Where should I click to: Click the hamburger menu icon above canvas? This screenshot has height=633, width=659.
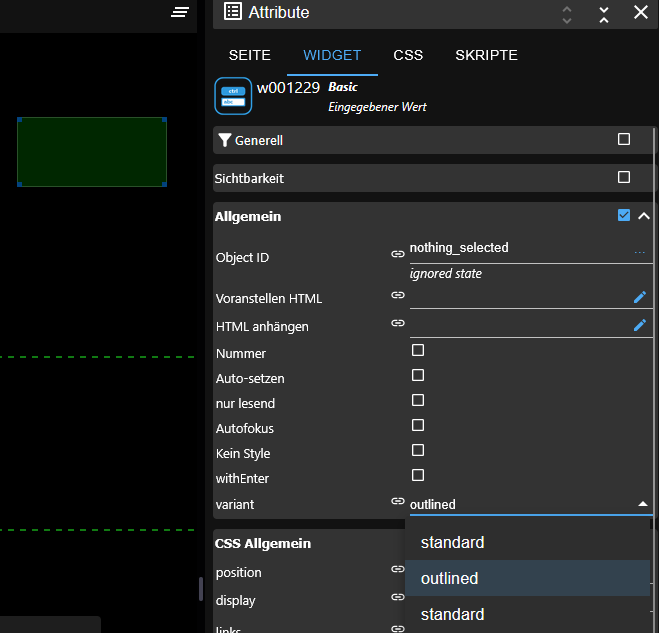pyautogui.click(x=180, y=12)
